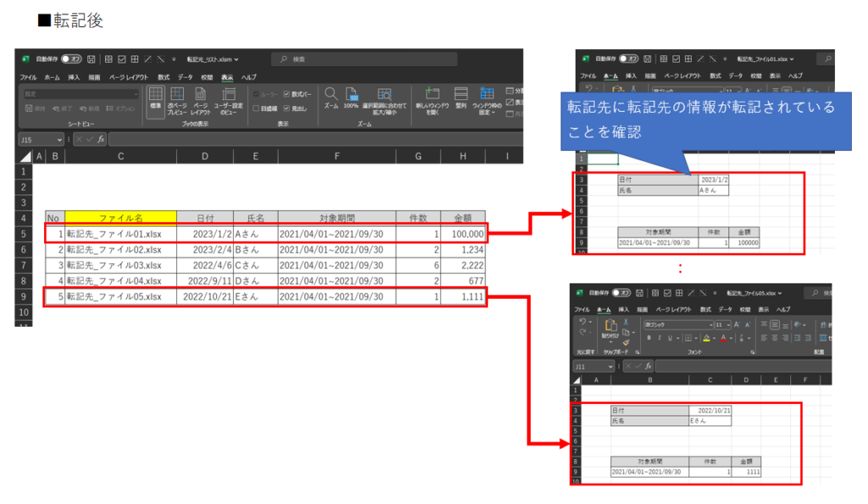The width and height of the screenshot is (868, 504).
Task: Click the 100% zoom icon
Action: [351, 95]
